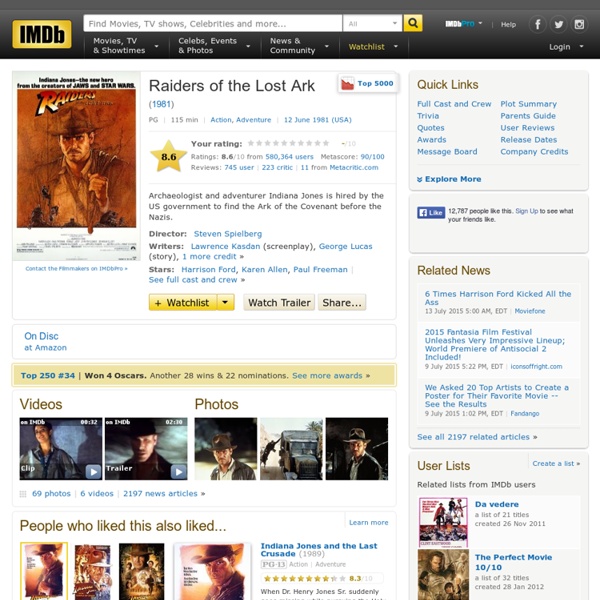Open the 6 Times Harrison Ford news article
The width and height of the screenshot is (600, 600).
pos(497,298)
